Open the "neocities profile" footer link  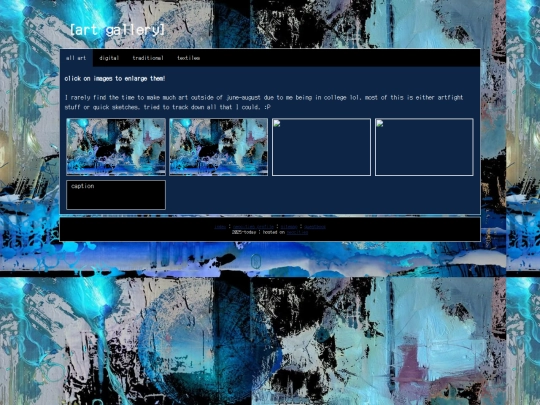(253, 227)
